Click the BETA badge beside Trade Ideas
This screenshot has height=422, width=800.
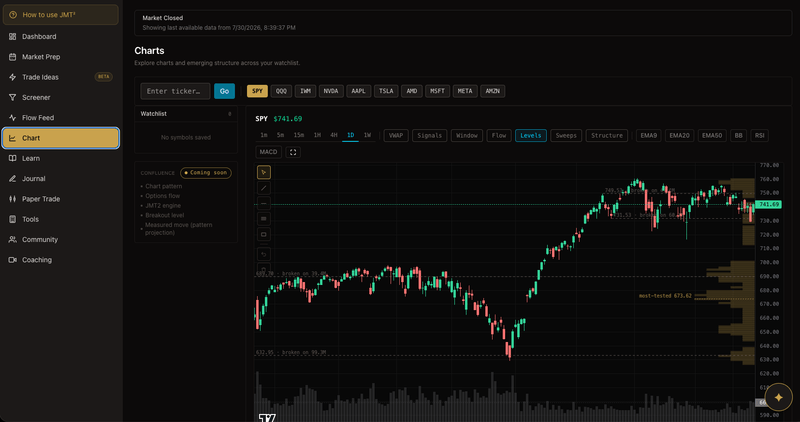(x=104, y=77)
